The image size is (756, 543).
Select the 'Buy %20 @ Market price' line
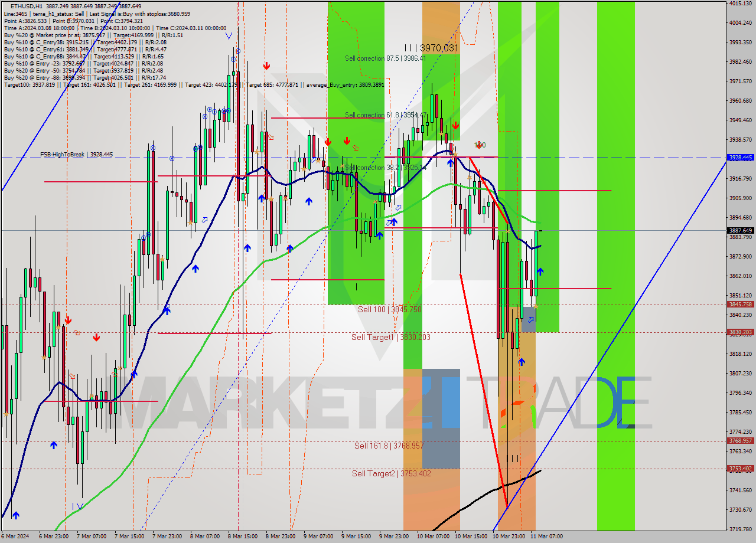tap(93, 35)
